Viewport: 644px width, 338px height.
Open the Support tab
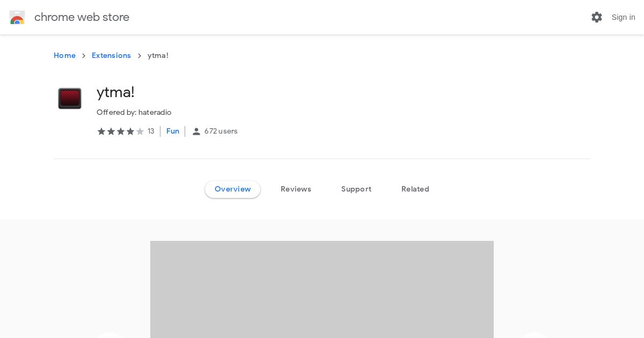click(x=356, y=189)
